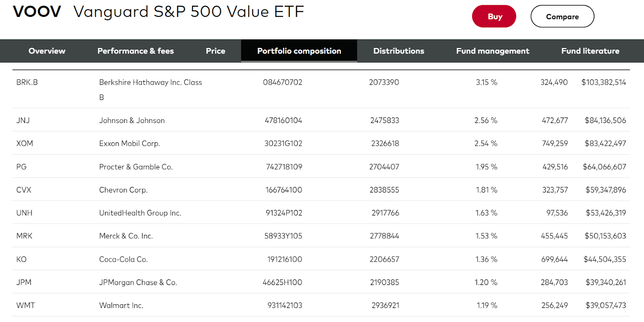644x322 pixels.
Task: View the Fund management tab
Action: (492, 51)
